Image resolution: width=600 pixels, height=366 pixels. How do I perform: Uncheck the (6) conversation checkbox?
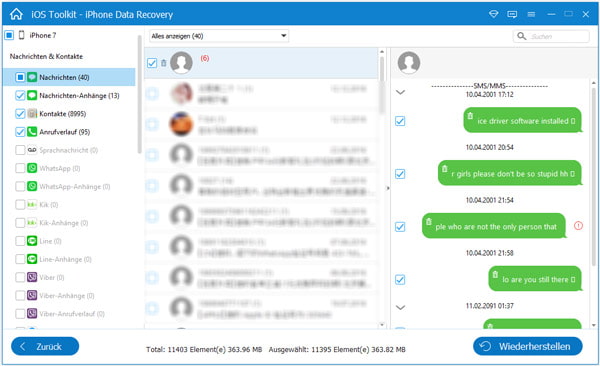coord(152,63)
